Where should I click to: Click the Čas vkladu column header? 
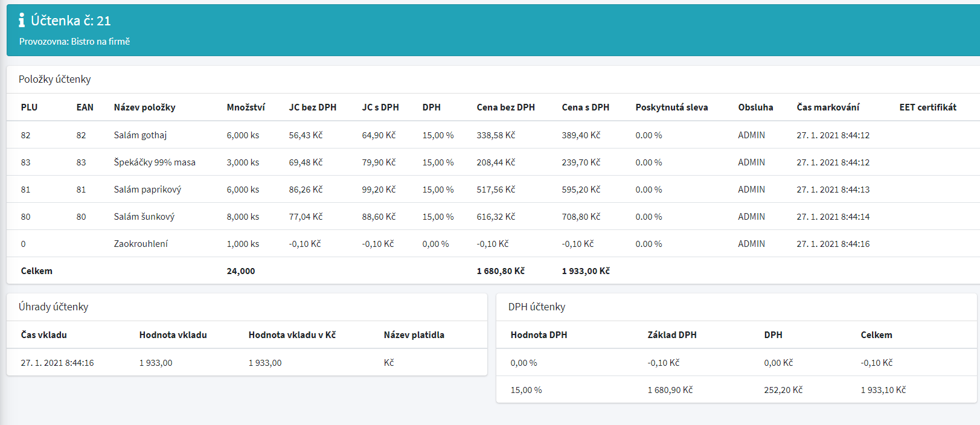click(43, 335)
